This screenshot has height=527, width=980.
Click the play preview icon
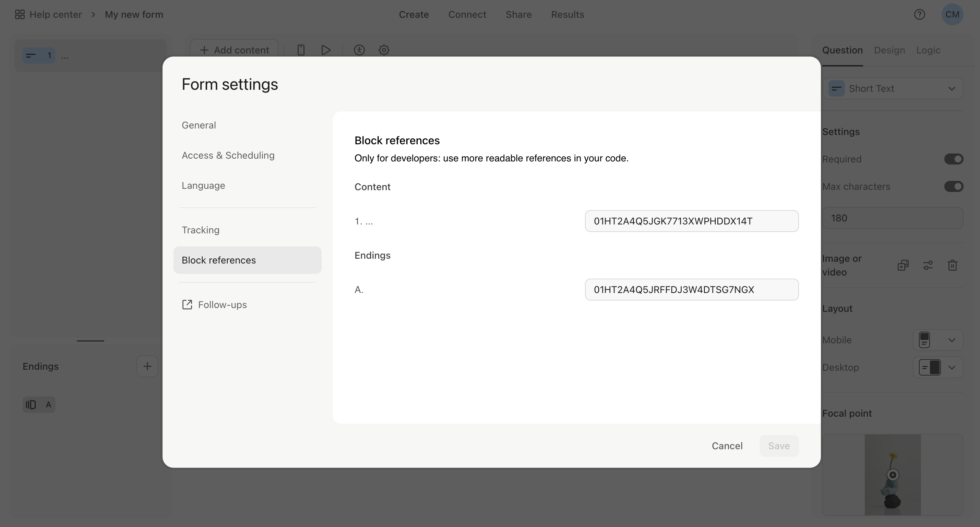pos(326,50)
